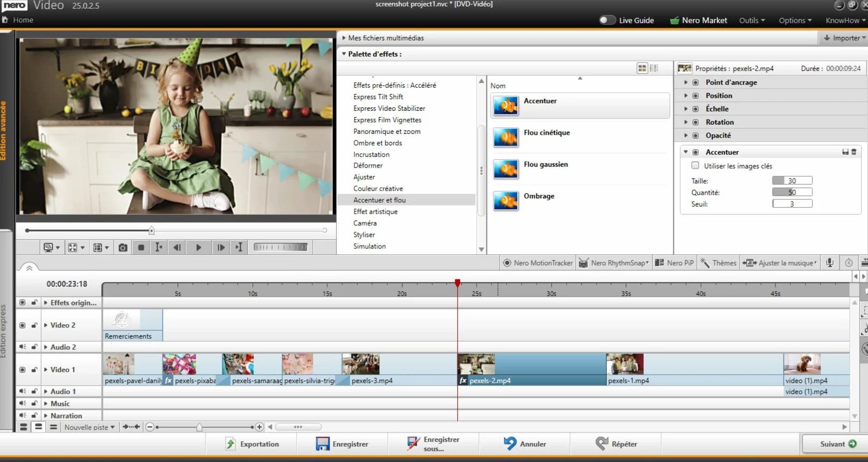
Task: Expand the Video 2 track
Action: (x=46, y=325)
